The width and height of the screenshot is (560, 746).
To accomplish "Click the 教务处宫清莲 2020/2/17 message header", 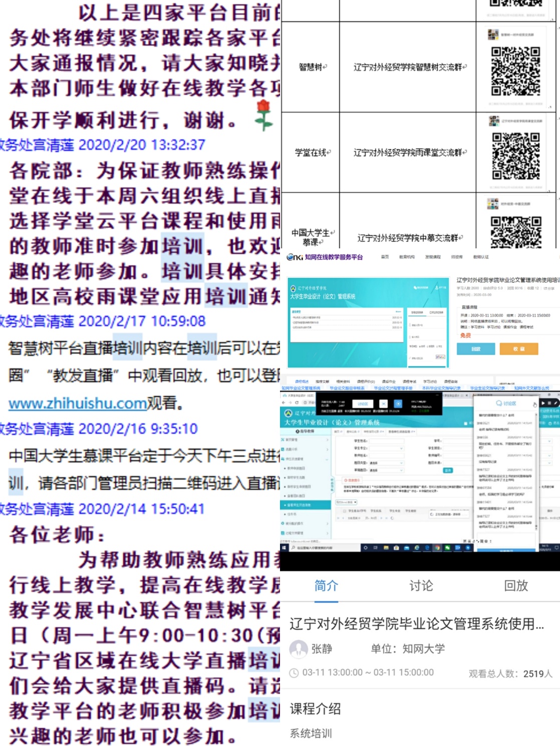I will tap(103, 321).
